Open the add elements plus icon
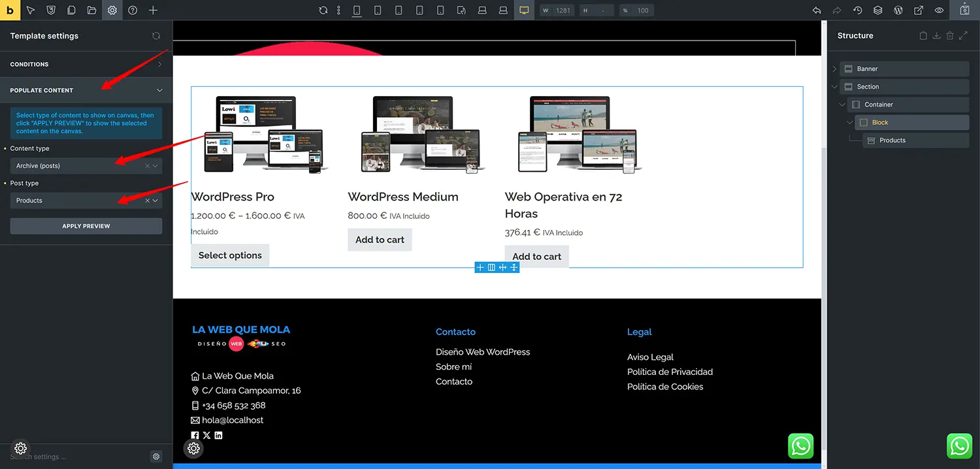Image resolution: width=980 pixels, height=469 pixels. pos(153,10)
